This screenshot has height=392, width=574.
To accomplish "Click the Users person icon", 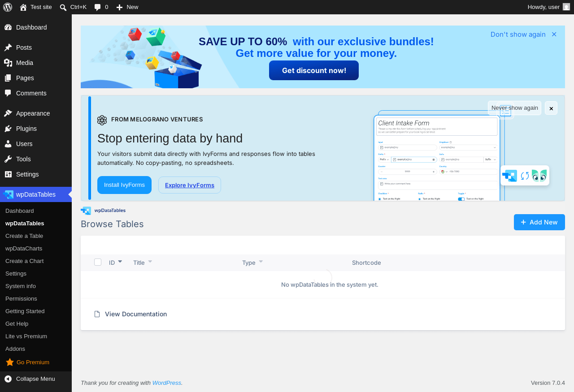I will 8,144.
